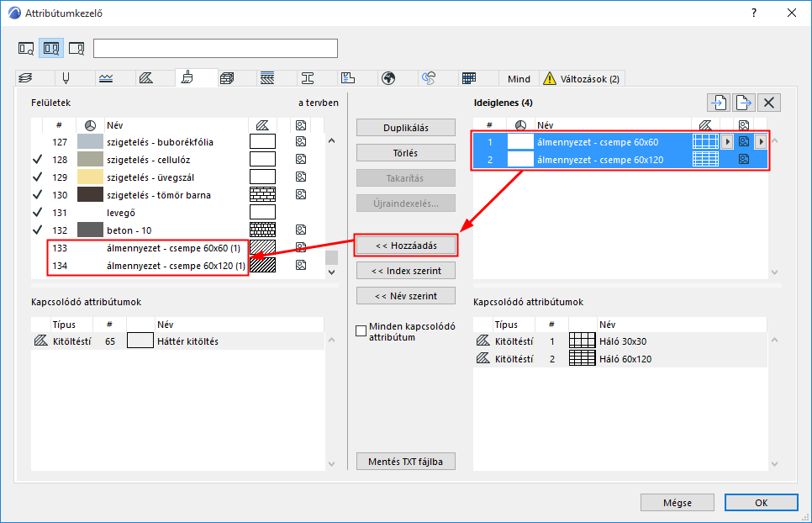Sort temporary list by # column
The width and height of the screenshot is (812, 523).
489,125
